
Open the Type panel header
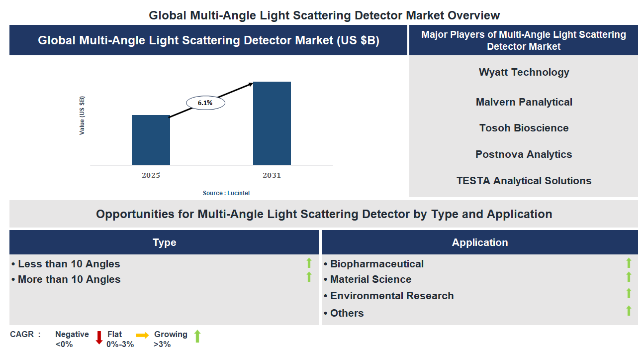(164, 242)
